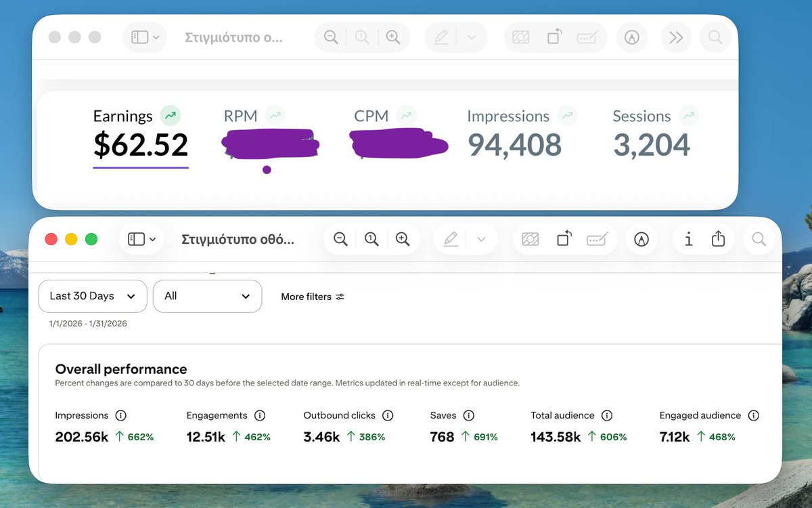Open the Markup tool's chevron dropdown

coord(480,239)
